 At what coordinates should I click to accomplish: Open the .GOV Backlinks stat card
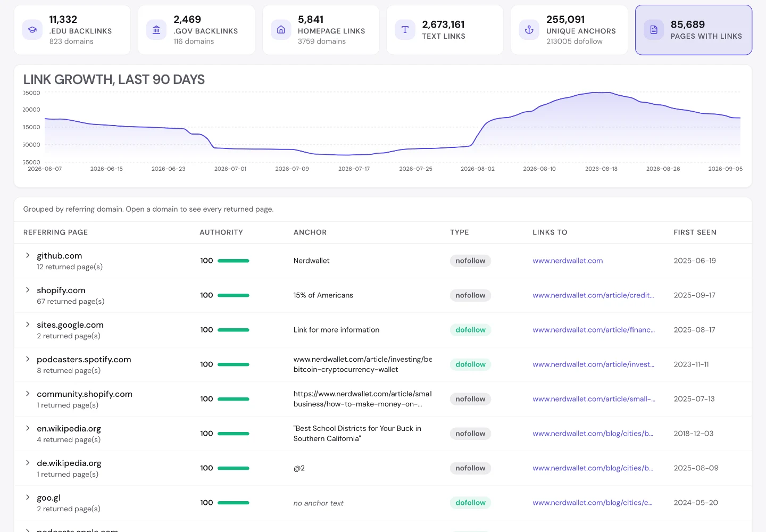point(196,30)
